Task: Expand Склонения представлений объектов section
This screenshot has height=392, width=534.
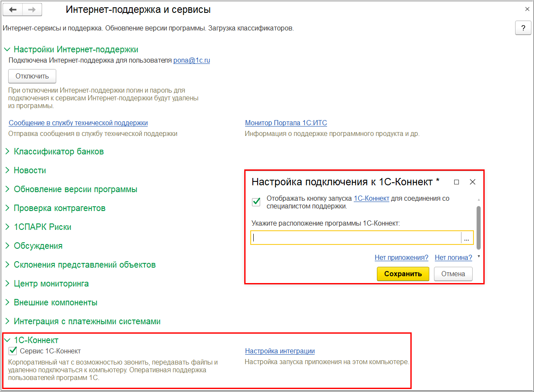Action: click(80, 265)
